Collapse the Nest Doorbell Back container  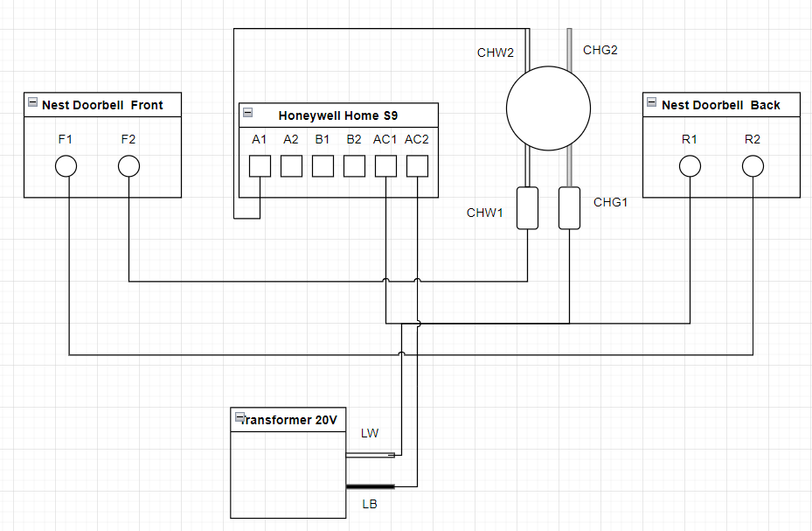pyautogui.click(x=651, y=101)
